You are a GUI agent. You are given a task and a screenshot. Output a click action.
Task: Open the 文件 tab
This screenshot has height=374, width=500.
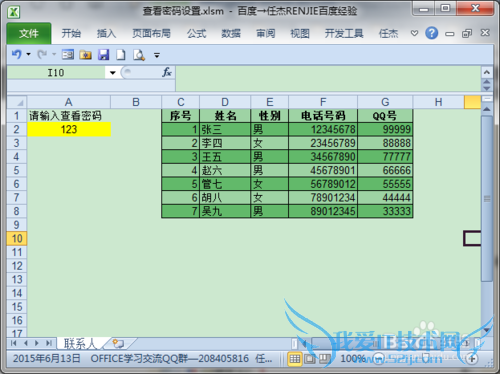[29, 33]
